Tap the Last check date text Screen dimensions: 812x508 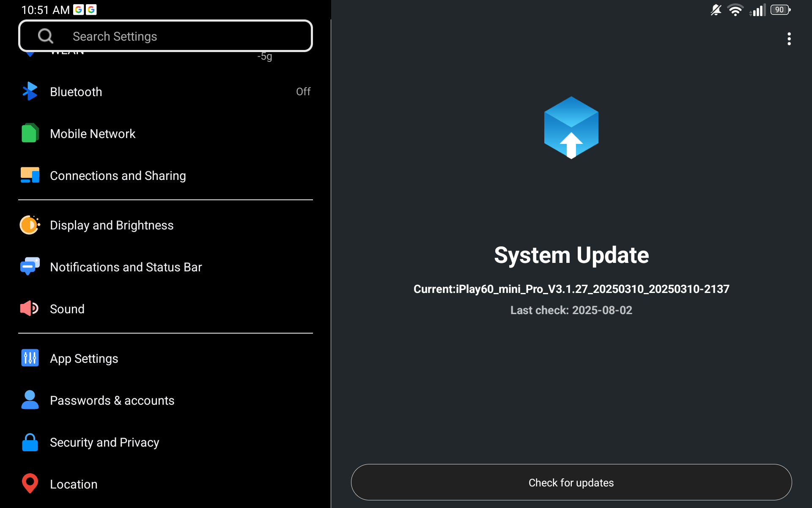[571, 310]
